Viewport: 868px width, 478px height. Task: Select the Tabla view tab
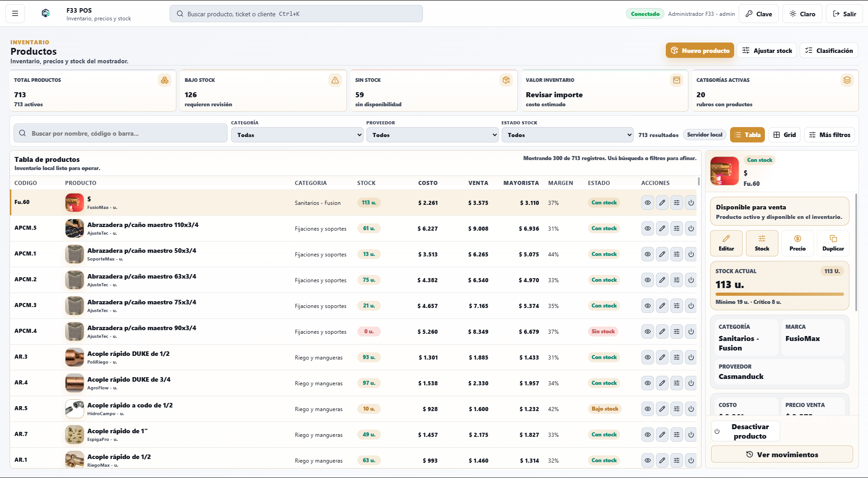(x=747, y=135)
